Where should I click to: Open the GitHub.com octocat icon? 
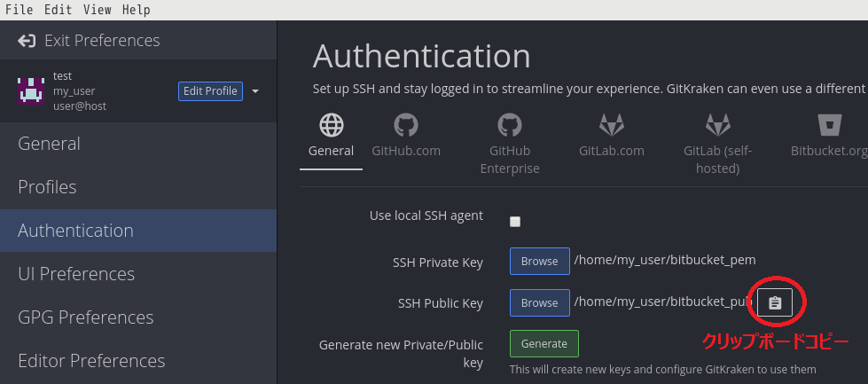click(x=406, y=124)
